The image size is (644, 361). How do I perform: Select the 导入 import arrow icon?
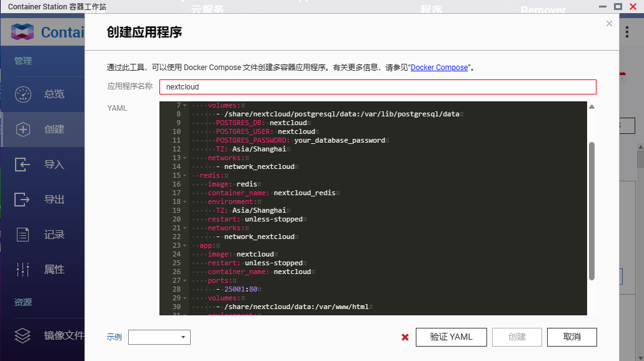click(23, 165)
